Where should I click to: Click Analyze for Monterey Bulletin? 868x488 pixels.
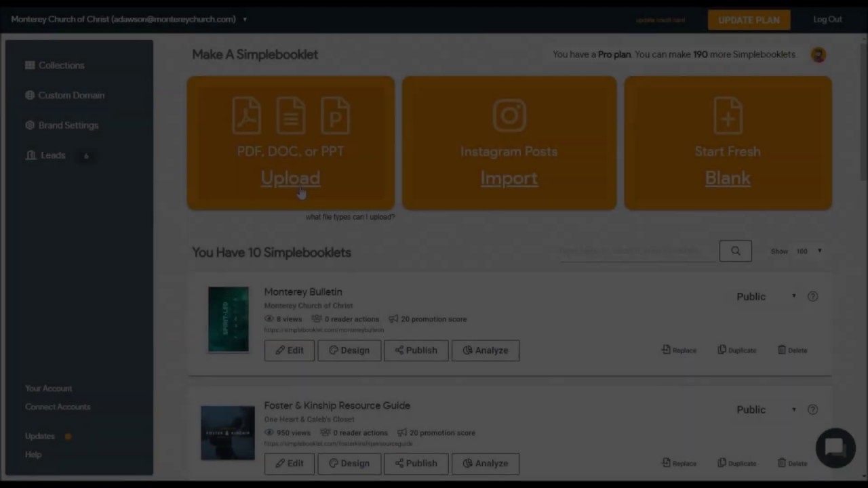pos(486,350)
